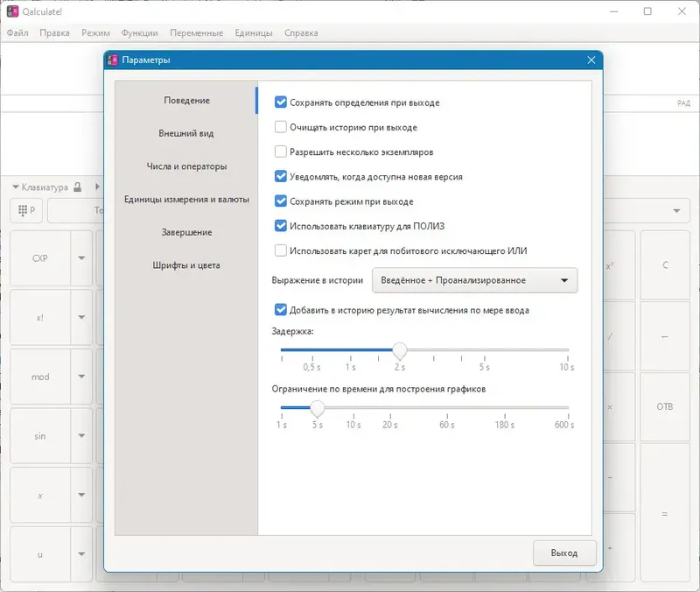Click the 'C' clear button
The height and width of the screenshot is (592, 700).
[665, 265]
